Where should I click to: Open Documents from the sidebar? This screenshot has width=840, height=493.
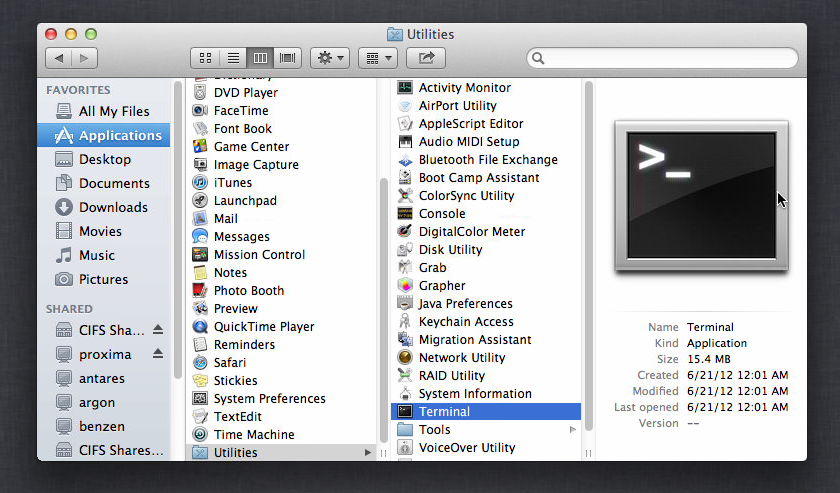pyautogui.click(x=103, y=183)
